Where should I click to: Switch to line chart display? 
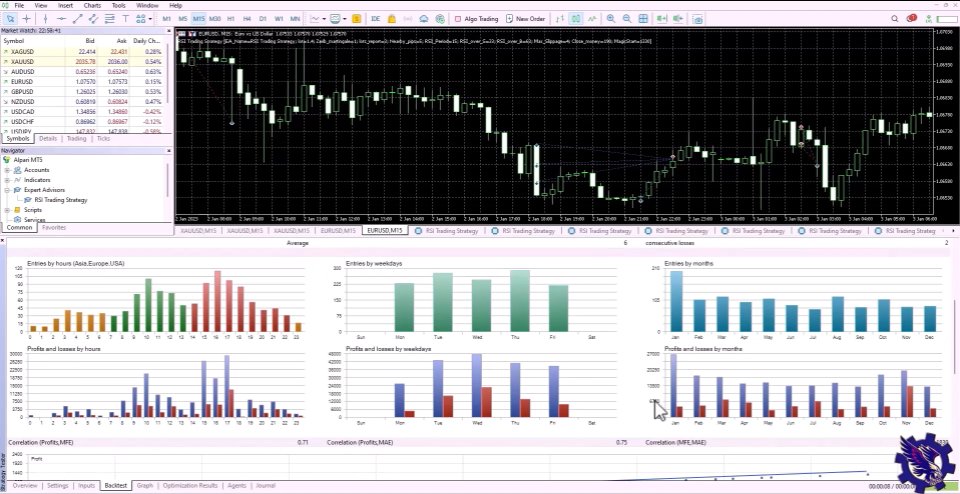click(591, 19)
